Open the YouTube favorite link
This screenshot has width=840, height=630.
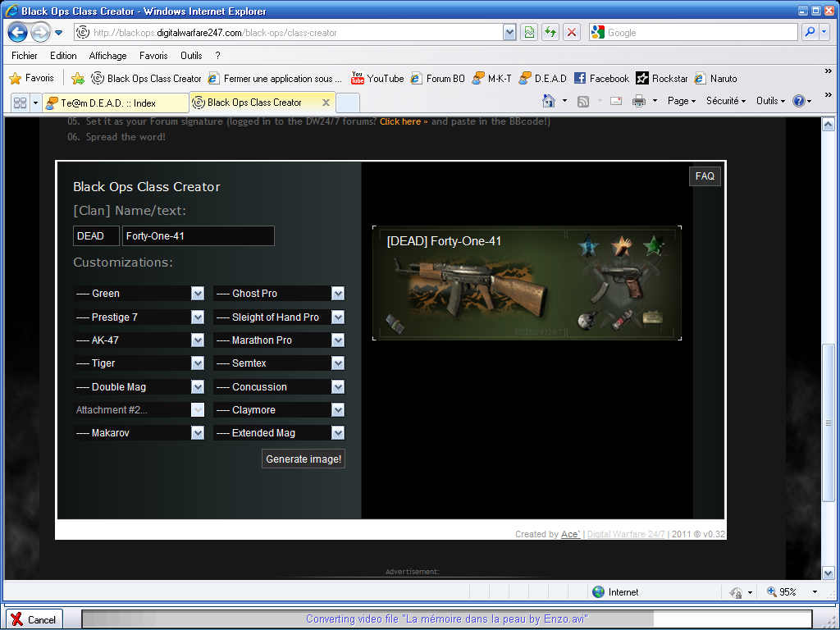(x=377, y=78)
